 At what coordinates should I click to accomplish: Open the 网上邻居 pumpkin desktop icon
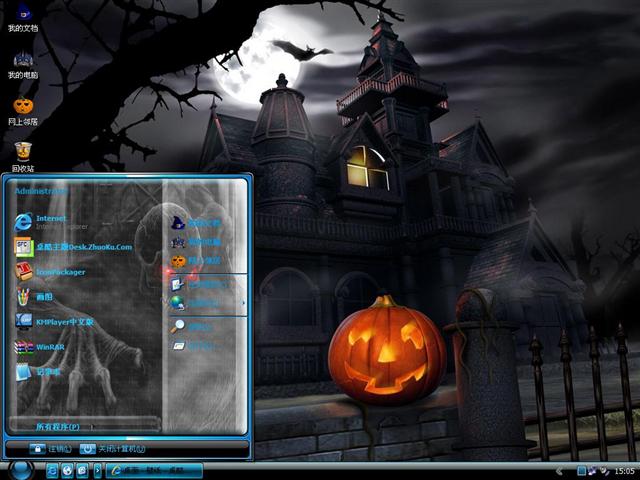coord(23,107)
